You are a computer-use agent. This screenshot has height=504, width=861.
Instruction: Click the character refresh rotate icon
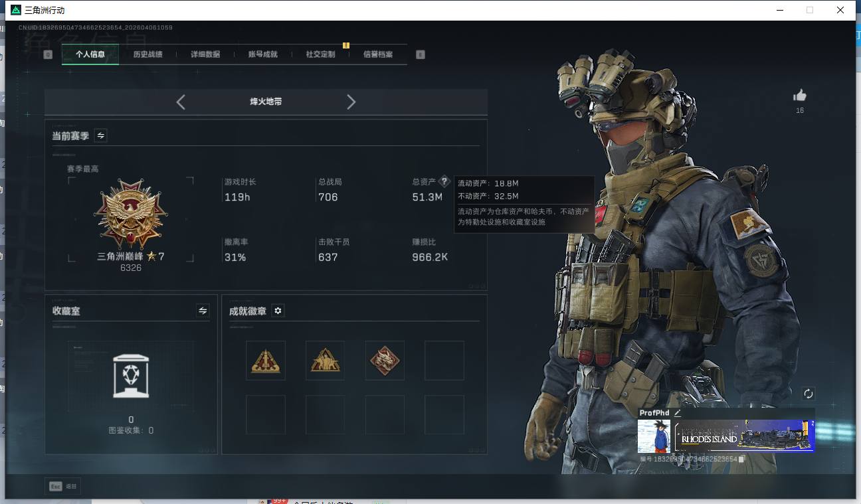pos(808,394)
